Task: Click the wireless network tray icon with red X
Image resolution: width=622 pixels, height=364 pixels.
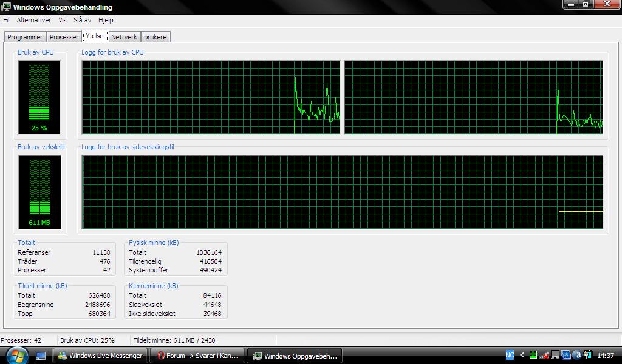Action: tap(544, 356)
